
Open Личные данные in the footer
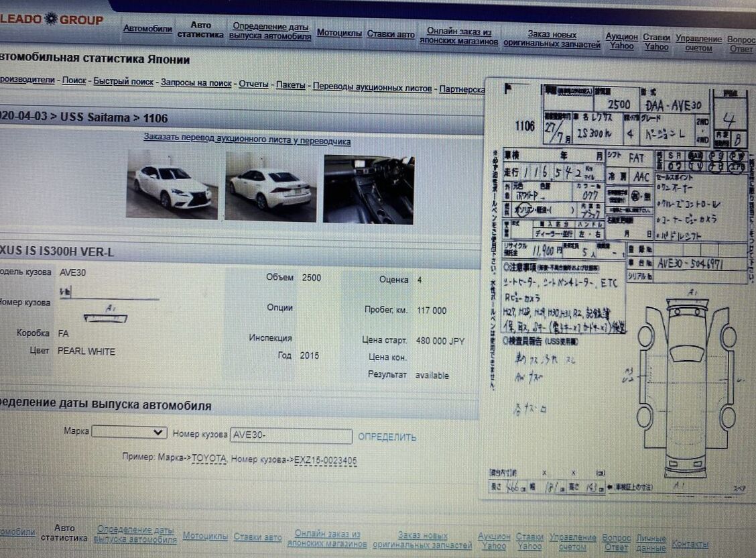point(651,543)
